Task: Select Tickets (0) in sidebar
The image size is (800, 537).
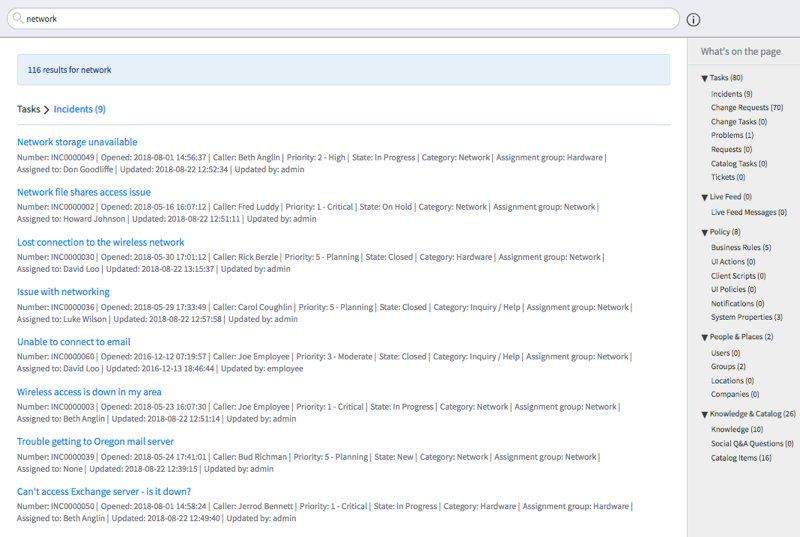Action: coord(728,177)
